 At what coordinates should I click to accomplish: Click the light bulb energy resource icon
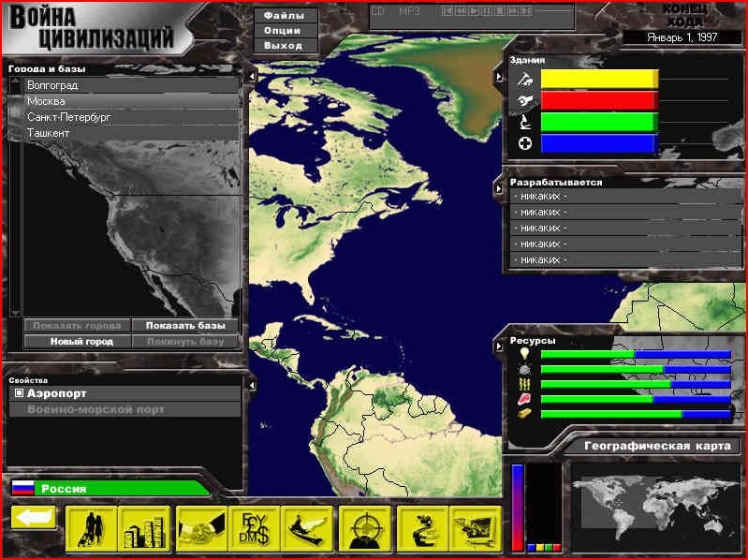point(524,354)
